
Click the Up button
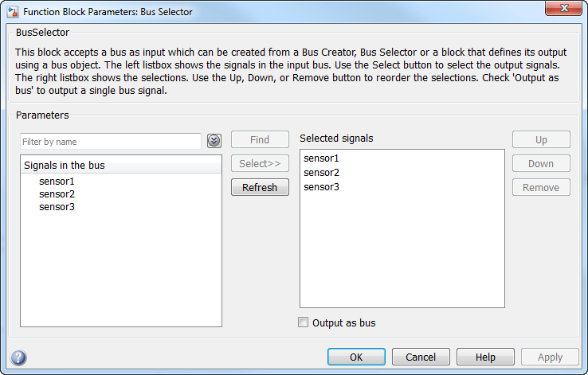tap(541, 139)
